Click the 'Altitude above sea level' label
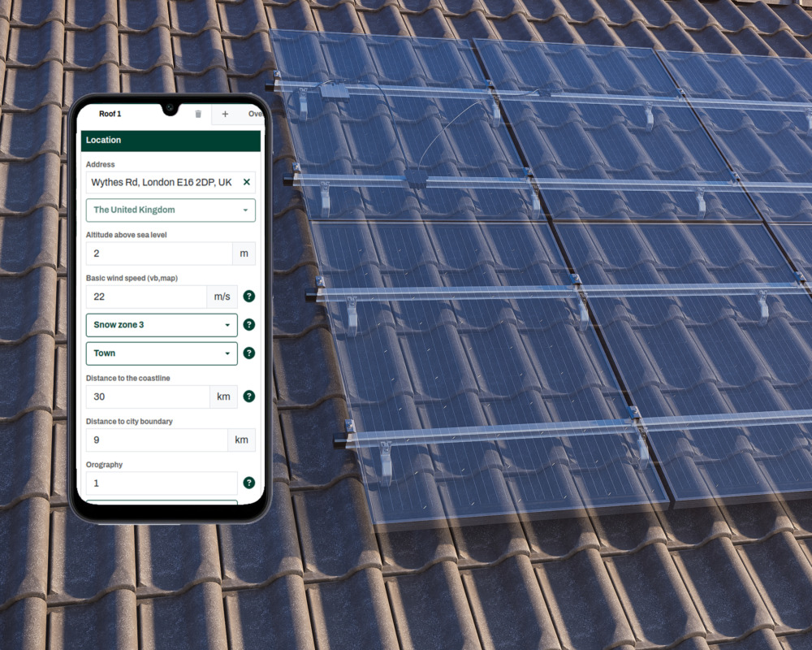 (x=127, y=235)
